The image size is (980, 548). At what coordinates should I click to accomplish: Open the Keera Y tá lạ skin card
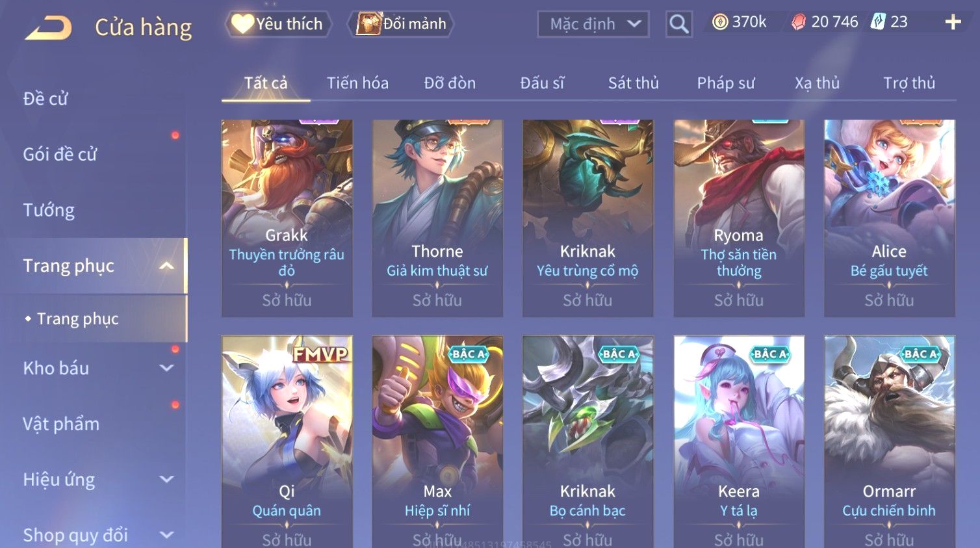739,441
